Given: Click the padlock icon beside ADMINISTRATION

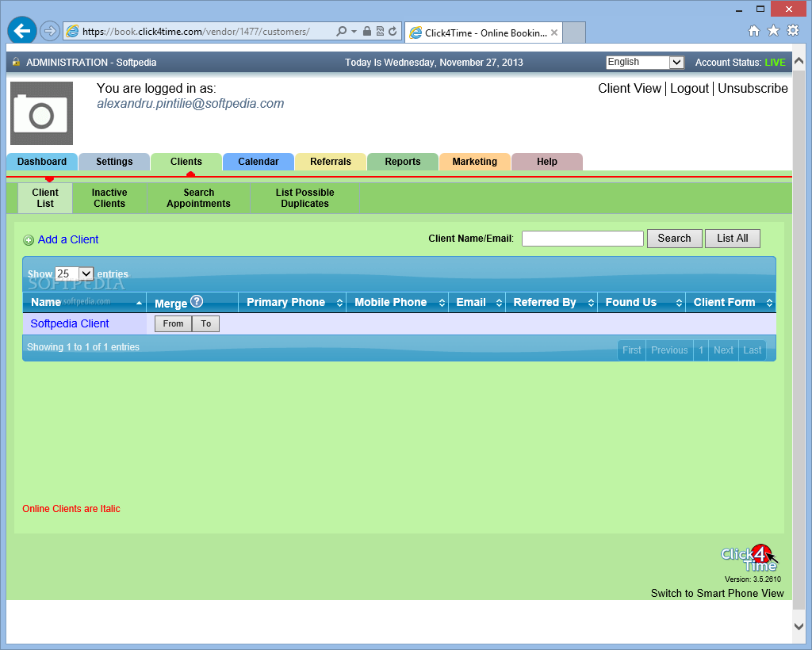Looking at the screenshot, I should (16, 62).
